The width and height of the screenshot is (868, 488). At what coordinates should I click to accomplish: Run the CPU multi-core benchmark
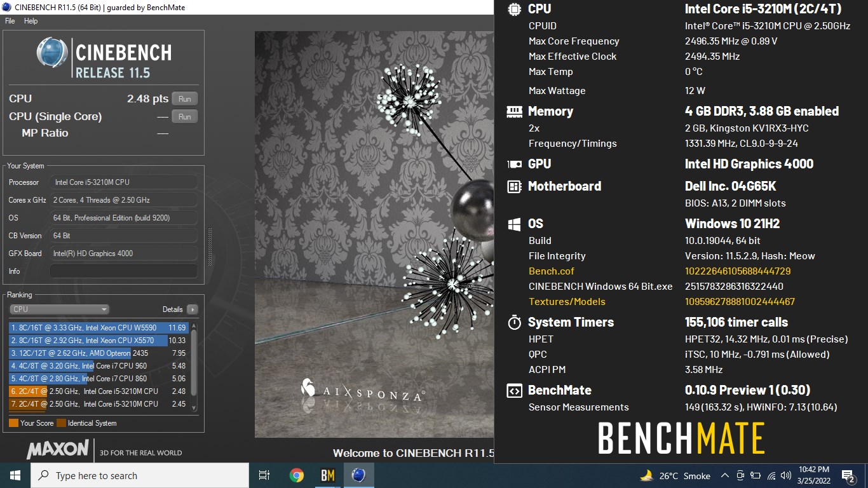tap(185, 98)
